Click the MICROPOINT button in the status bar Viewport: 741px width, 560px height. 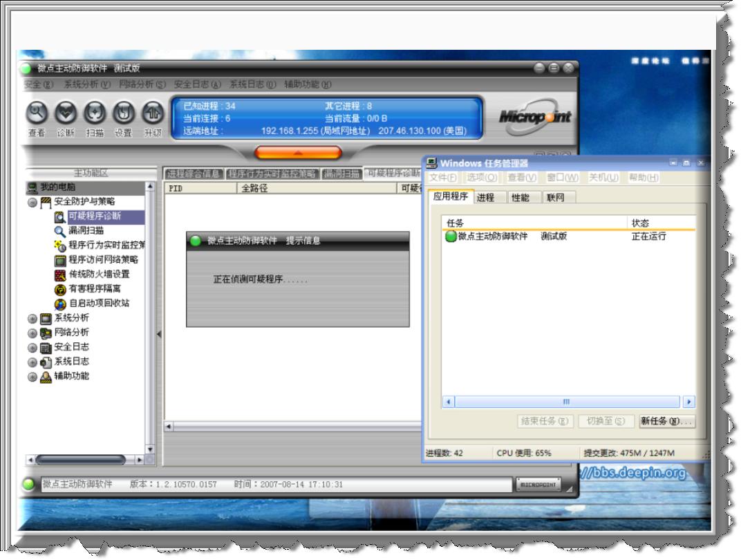(x=538, y=485)
